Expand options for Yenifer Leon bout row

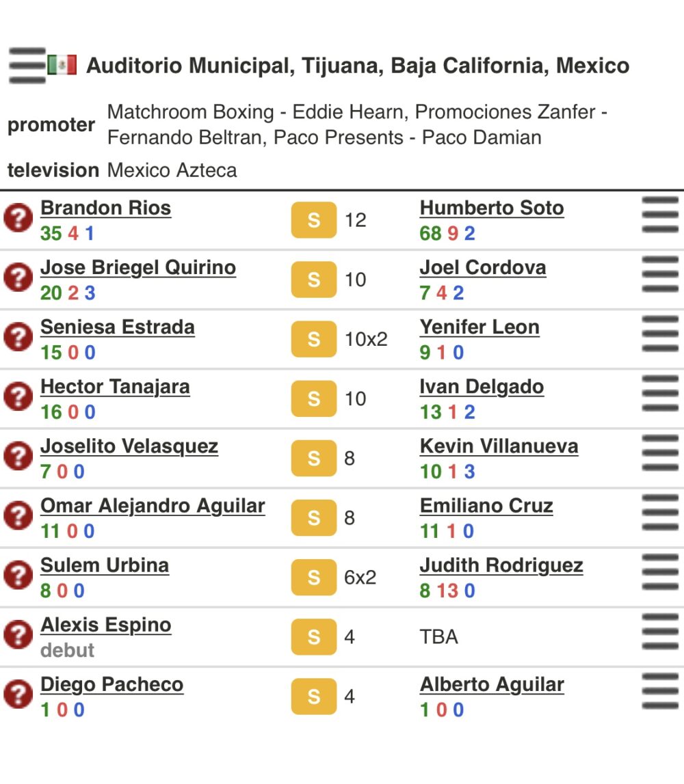click(660, 334)
